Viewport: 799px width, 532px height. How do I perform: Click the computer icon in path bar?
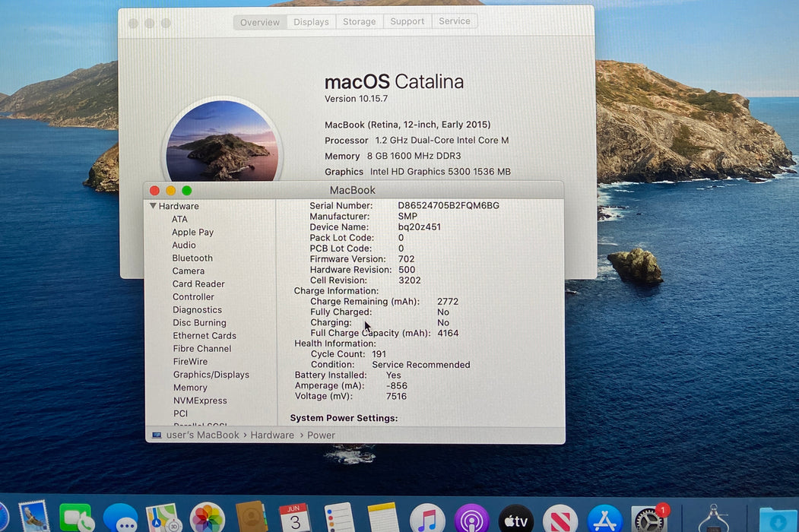coord(157,435)
